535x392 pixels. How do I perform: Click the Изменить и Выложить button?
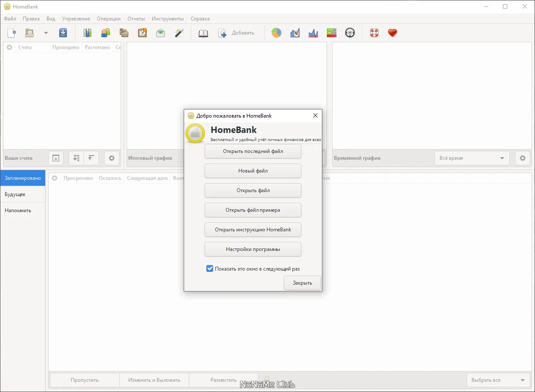[154, 380]
